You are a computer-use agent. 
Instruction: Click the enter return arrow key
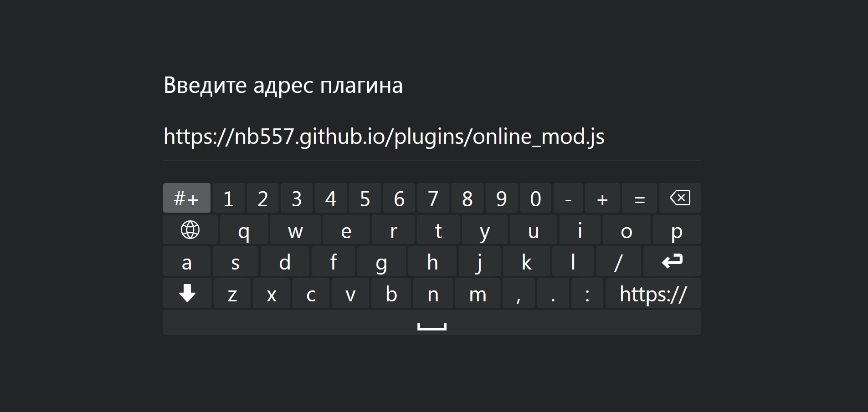[x=672, y=261]
